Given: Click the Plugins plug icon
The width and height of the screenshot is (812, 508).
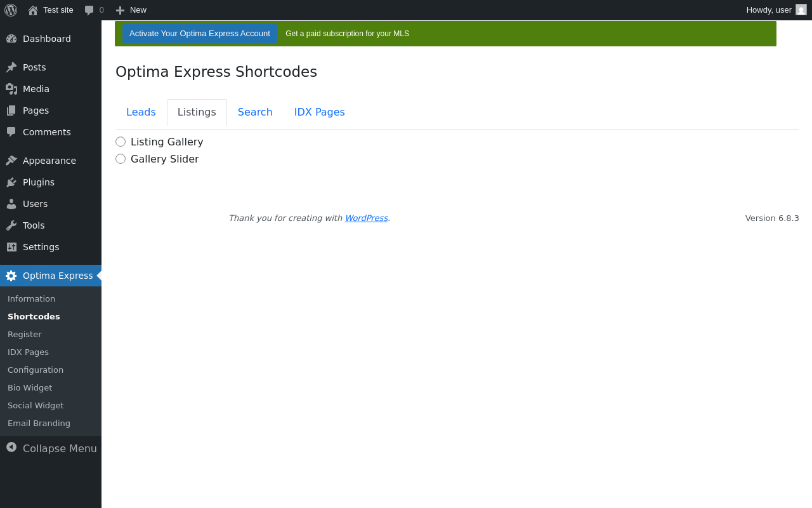Looking at the screenshot, I should click(x=11, y=182).
